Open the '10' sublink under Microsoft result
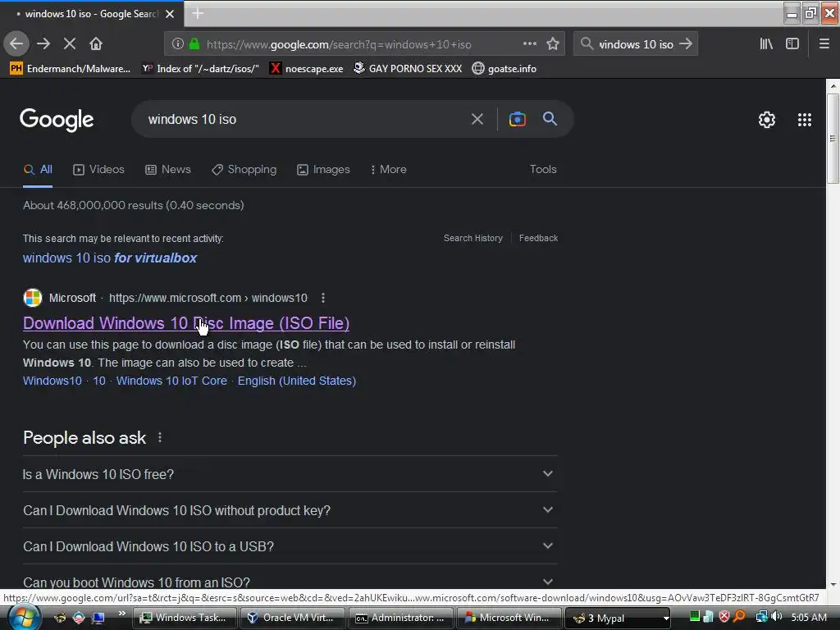 [99, 381]
